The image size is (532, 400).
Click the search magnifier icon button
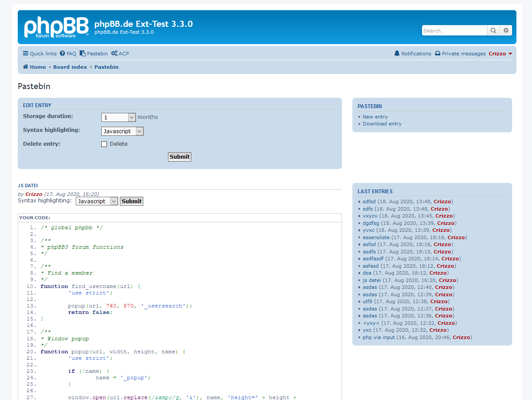tap(493, 30)
